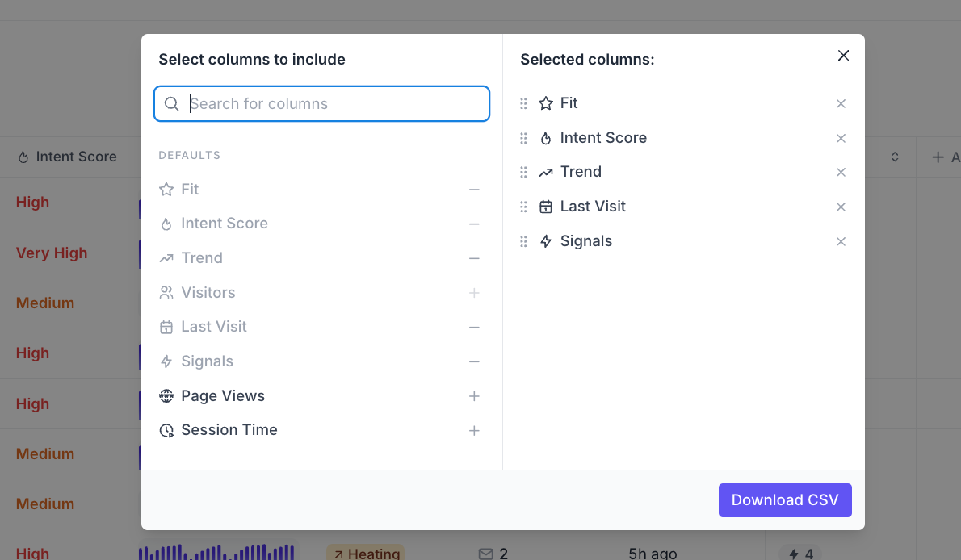The image size is (961, 560).
Task: Remove Trend from selected columns
Action: (841, 173)
